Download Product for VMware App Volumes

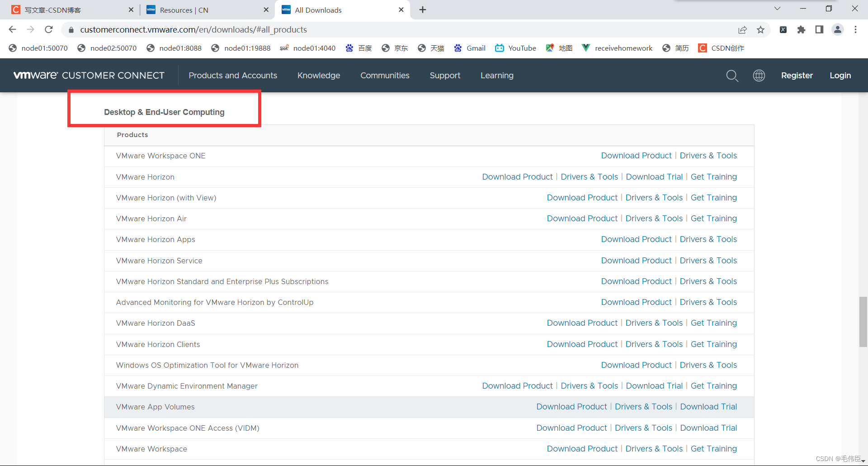tap(571, 407)
